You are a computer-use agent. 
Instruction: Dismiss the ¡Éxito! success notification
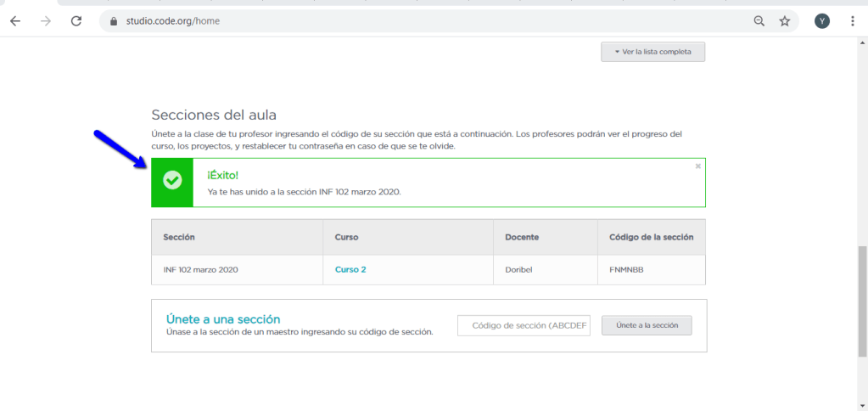(697, 166)
